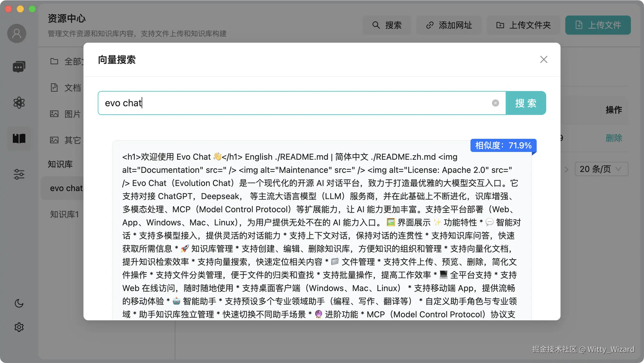The width and height of the screenshot is (644, 363).
Task: Clear the vector search input text
Action: [495, 103]
